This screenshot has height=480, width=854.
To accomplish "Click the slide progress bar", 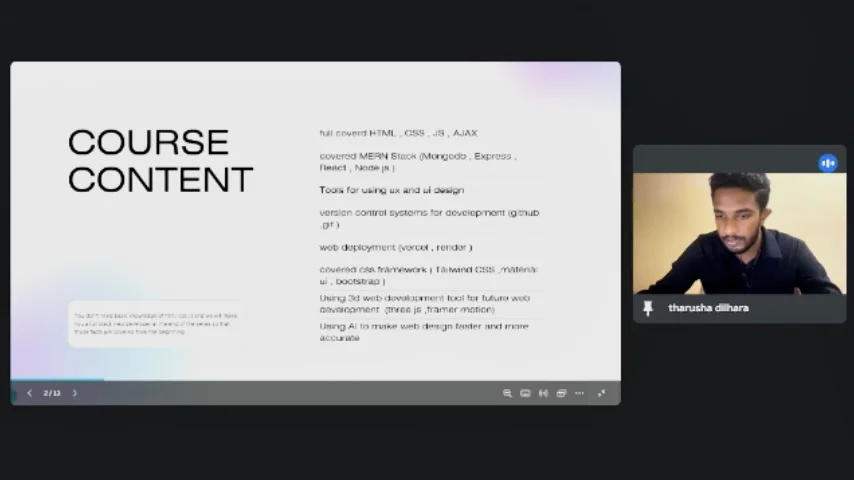I will [x=315, y=380].
